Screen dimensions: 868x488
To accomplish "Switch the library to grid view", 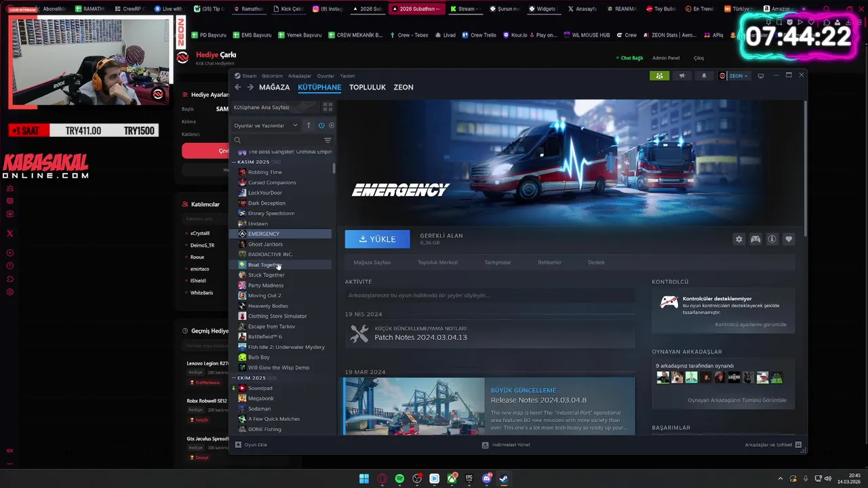I will point(328,107).
